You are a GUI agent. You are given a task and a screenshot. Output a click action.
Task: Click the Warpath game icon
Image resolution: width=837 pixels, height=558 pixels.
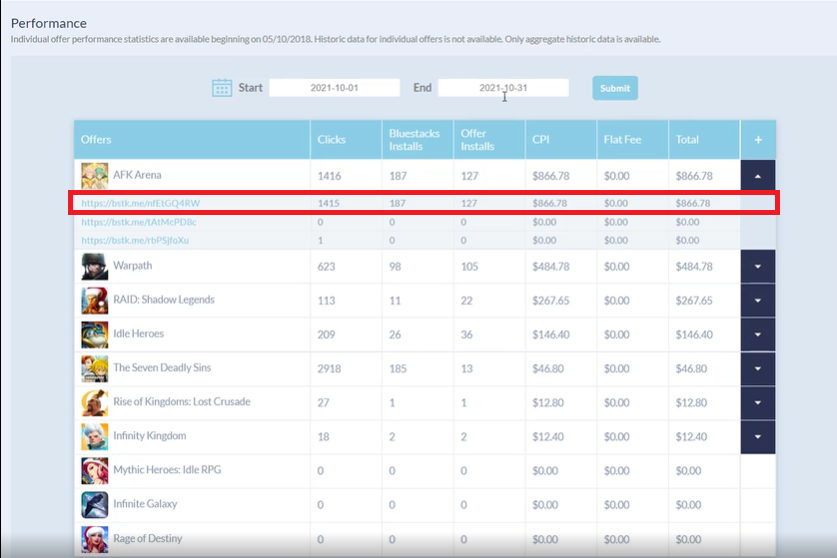point(94,266)
